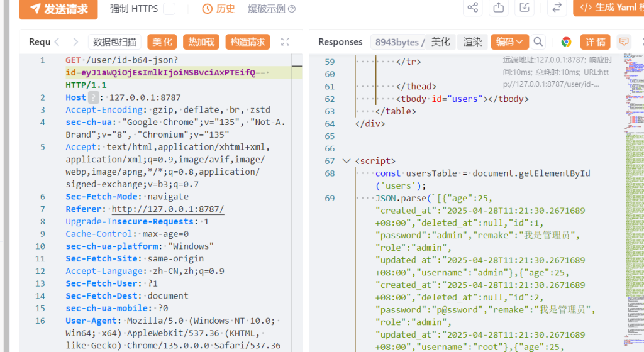The image size is (644, 352).
Task: Click the import icon in top toolbar
Action: coord(524,8)
